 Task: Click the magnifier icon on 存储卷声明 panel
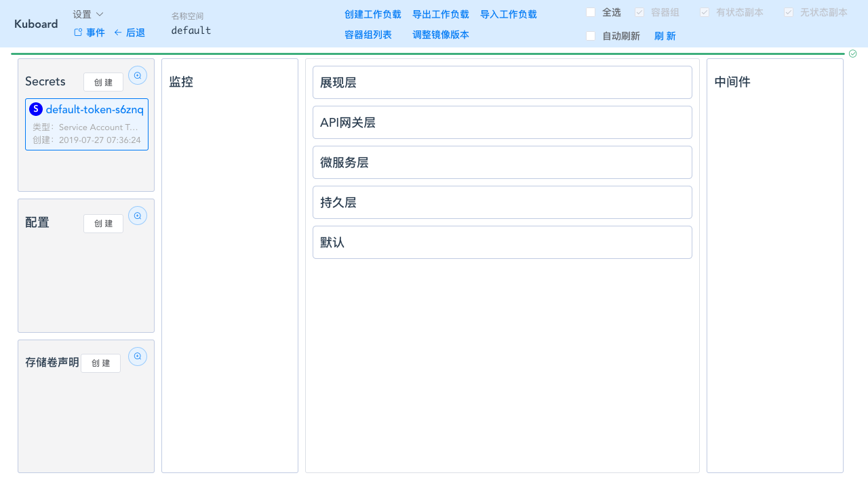pos(138,356)
